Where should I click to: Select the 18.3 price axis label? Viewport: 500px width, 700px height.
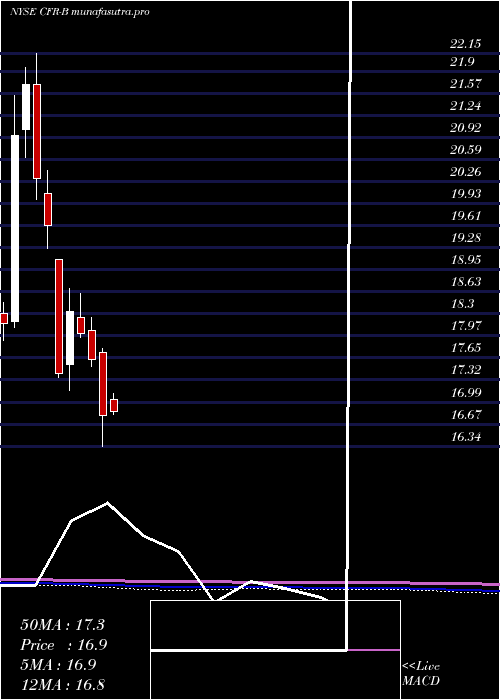(462, 304)
